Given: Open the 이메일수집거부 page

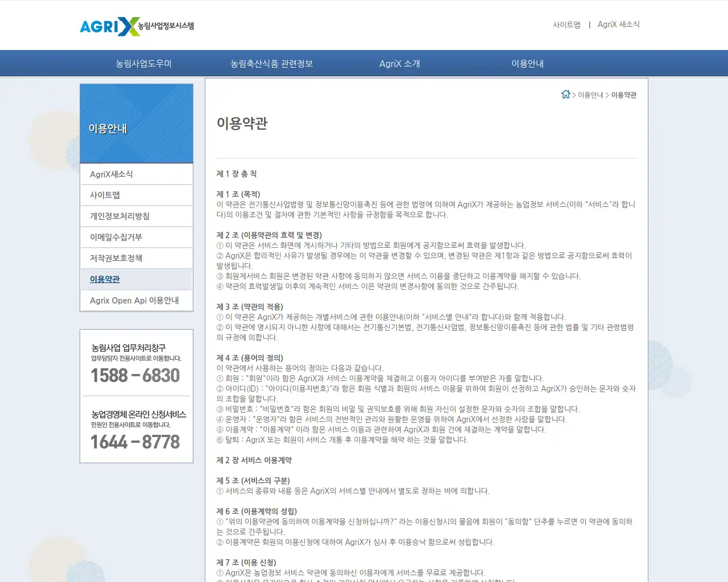Looking at the screenshot, I should click(x=115, y=237).
